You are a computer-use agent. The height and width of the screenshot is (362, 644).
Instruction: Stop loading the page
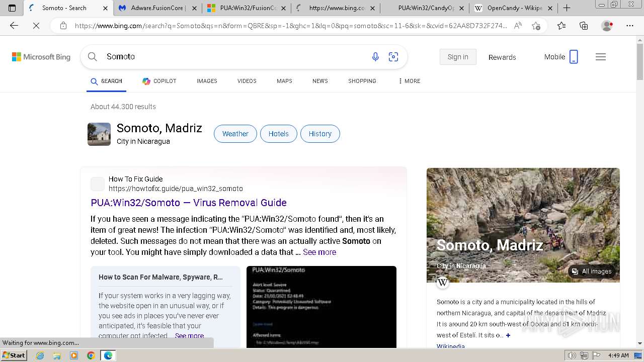36,26
